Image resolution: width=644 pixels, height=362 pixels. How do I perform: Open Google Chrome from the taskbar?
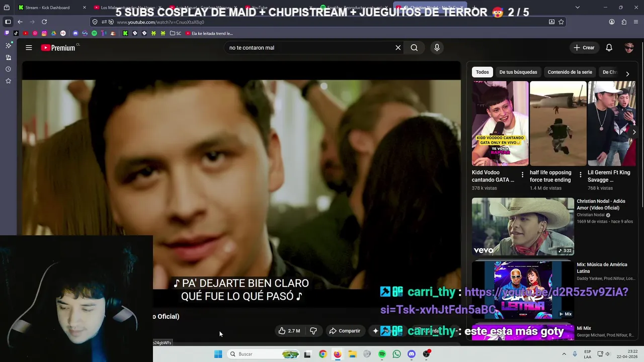point(323,354)
